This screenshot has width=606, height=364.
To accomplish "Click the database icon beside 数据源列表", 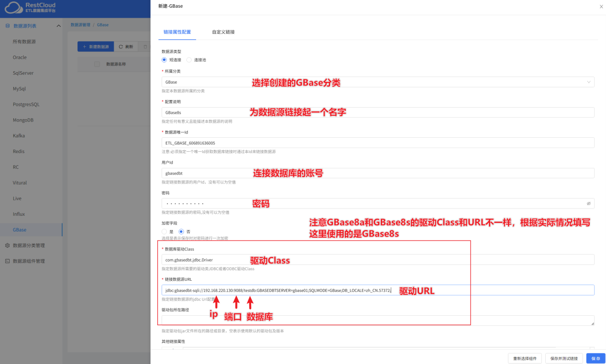I will 7,26.
